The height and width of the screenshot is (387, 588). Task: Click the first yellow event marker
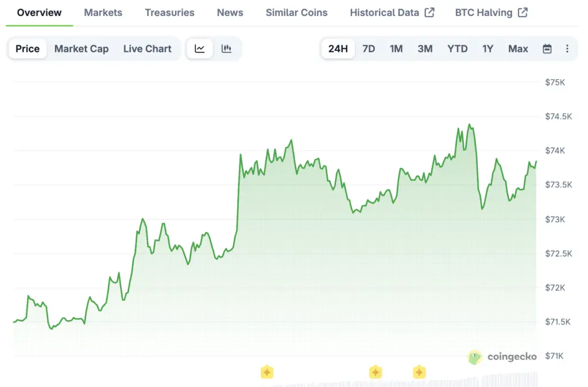(266, 372)
